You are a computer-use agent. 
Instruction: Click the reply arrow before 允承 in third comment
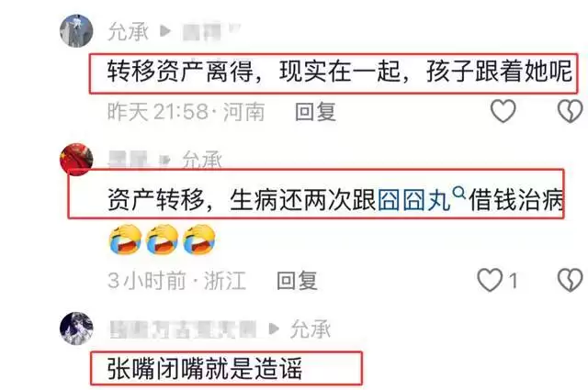[x=275, y=329]
